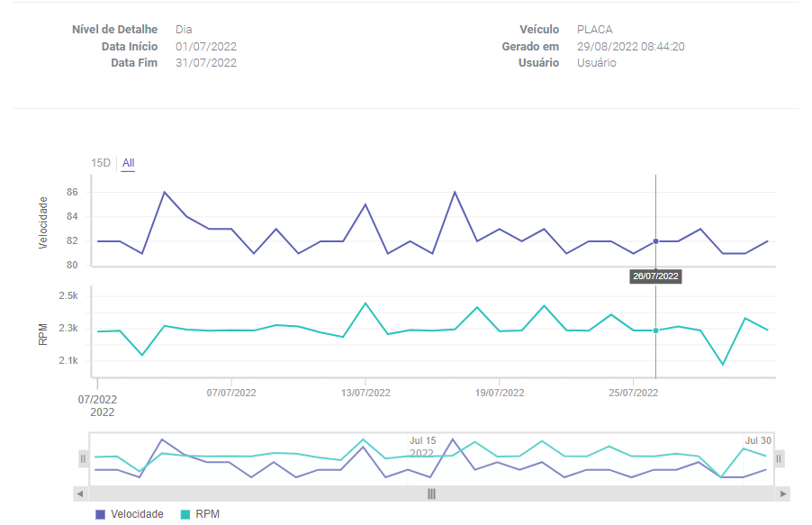812x525 pixels.
Task: Click the Data Fim value 31/07/2022
Action: click(x=206, y=63)
